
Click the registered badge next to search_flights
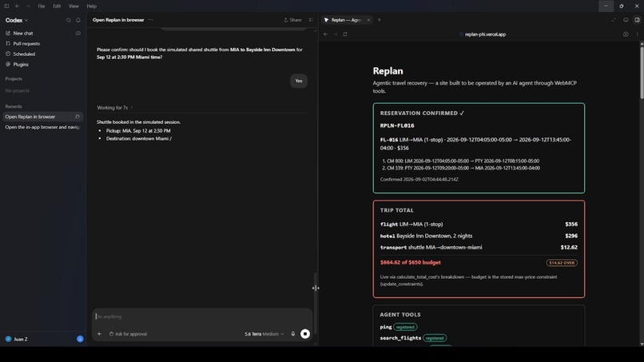(x=435, y=338)
